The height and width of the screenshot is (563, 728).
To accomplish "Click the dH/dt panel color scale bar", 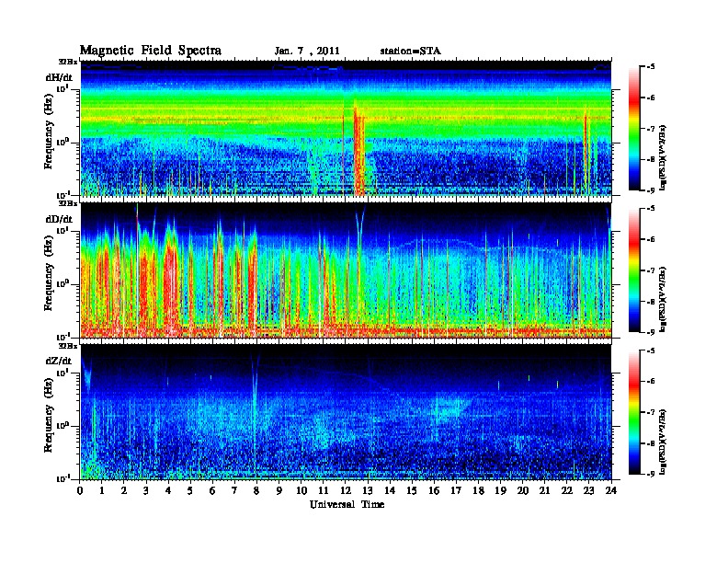I will (x=634, y=129).
